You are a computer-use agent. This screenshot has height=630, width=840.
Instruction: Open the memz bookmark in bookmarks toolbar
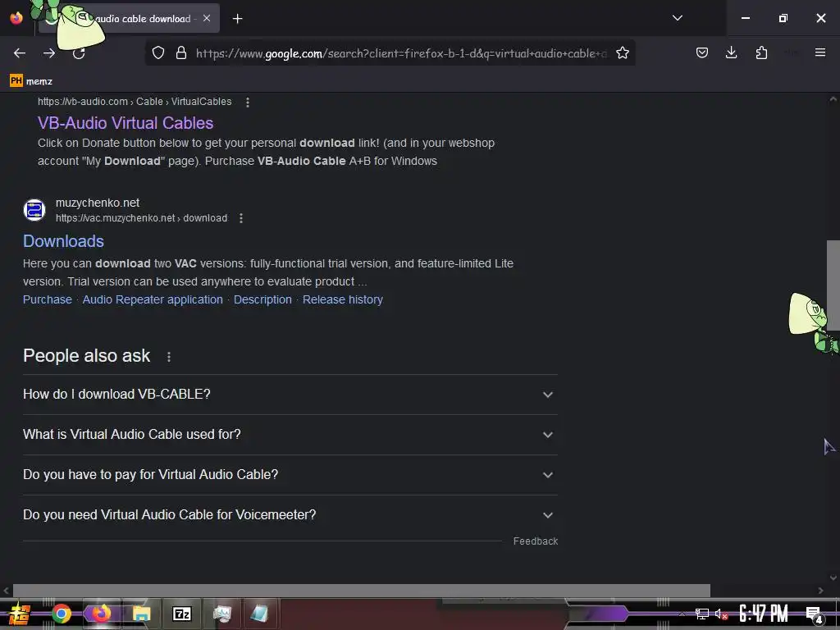coord(31,81)
